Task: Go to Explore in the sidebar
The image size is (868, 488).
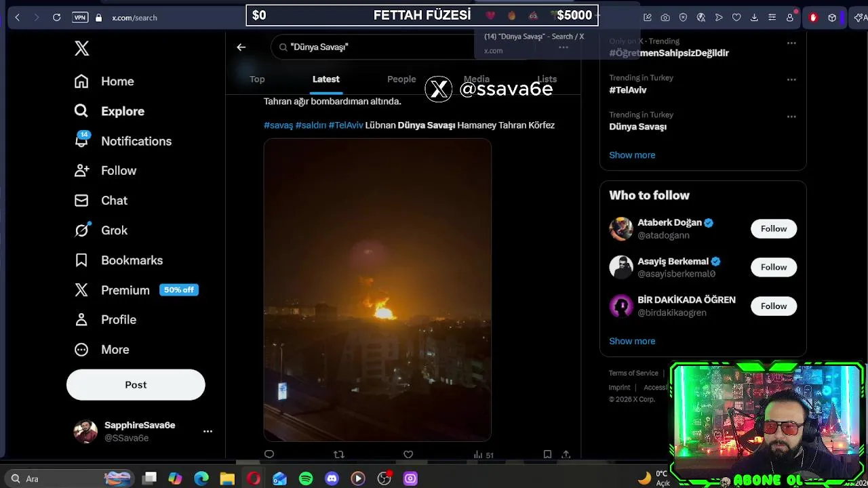Action: click(x=109, y=111)
